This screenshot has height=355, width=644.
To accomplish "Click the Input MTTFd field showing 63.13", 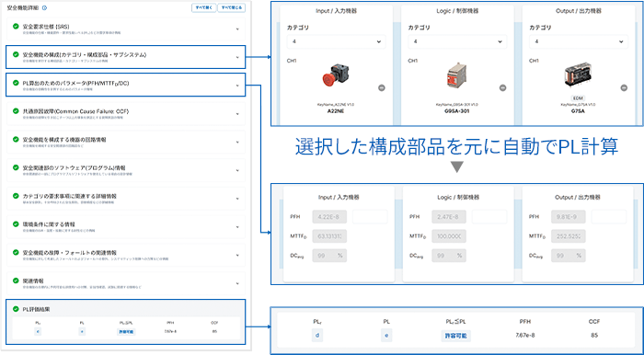I will click(329, 236).
